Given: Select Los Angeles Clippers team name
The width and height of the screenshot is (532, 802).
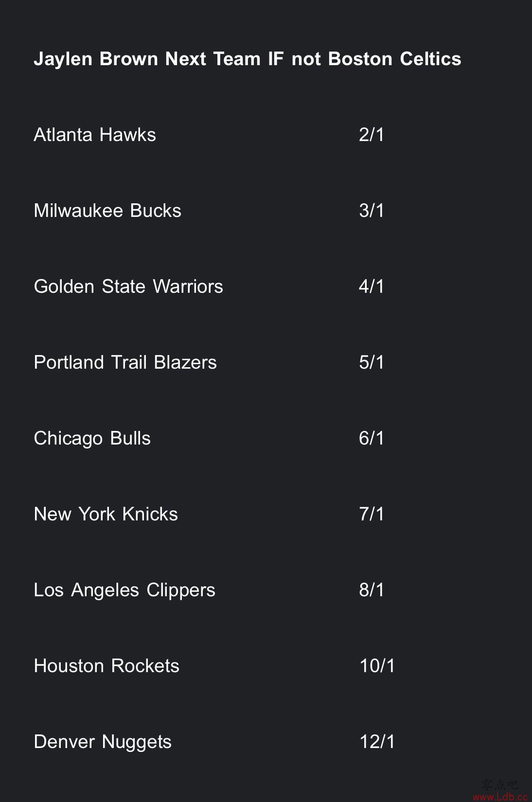Looking at the screenshot, I should coord(124,590).
